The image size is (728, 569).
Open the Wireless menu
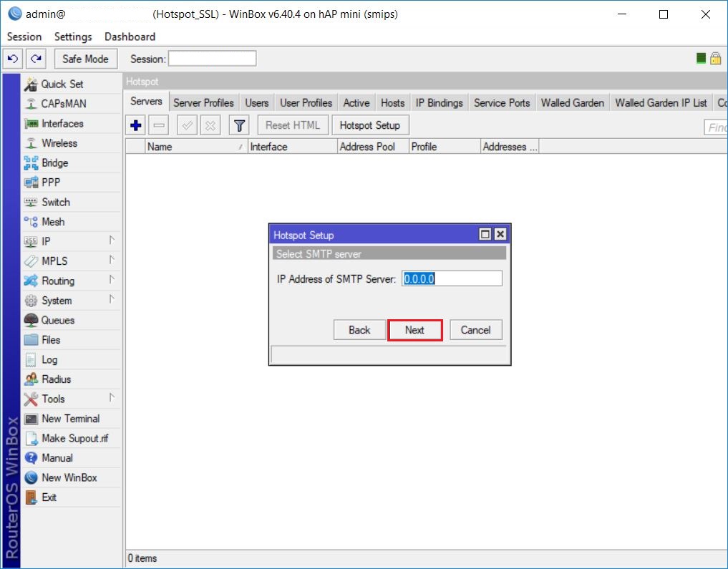point(72,143)
